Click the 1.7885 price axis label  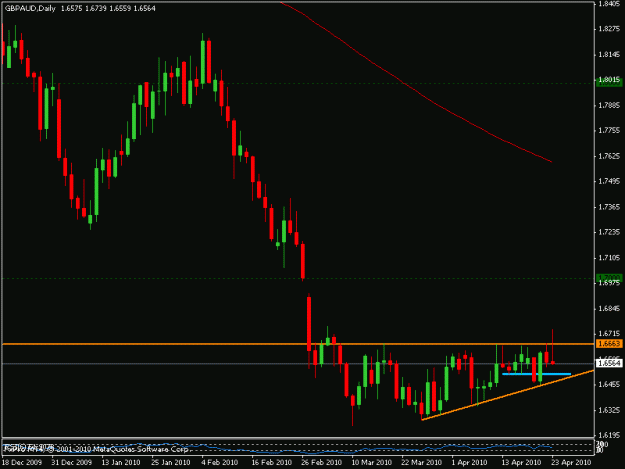[x=609, y=105]
